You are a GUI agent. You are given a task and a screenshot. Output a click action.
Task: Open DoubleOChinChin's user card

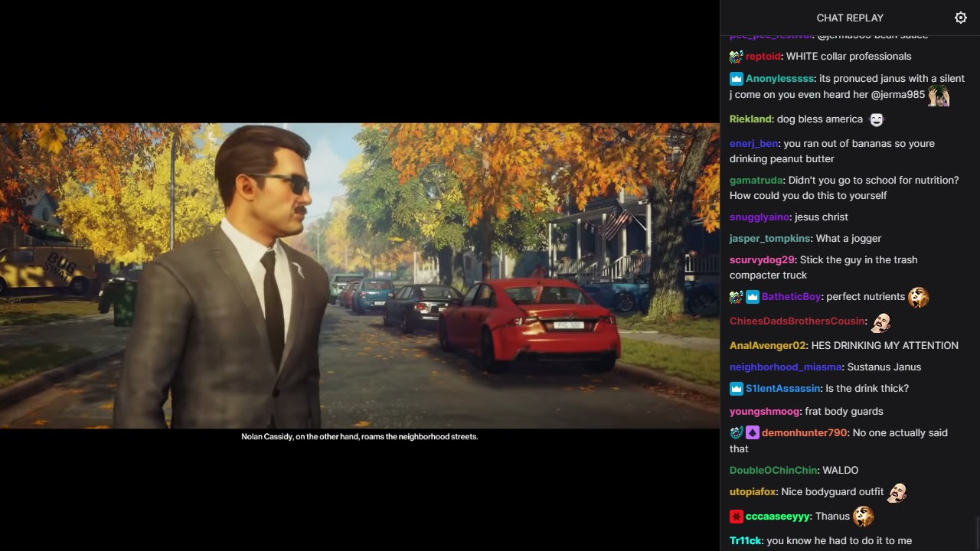773,471
